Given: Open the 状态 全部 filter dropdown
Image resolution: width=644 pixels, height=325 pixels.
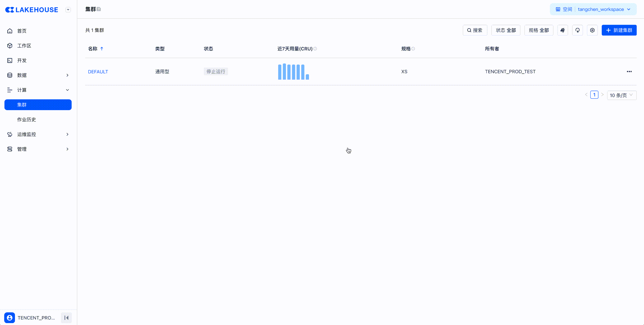Looking at the screenshot, I should coord(506,30).
